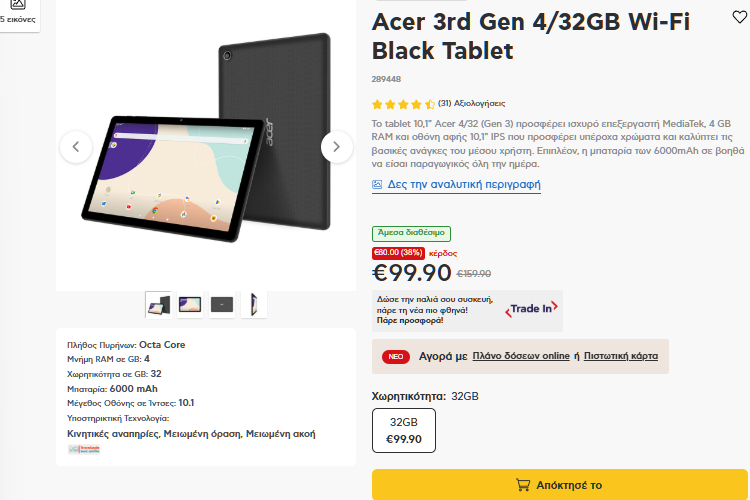Select third thumbnail showing tablet back
This screenshot has width=750, height=500.
tap(222, 304)
